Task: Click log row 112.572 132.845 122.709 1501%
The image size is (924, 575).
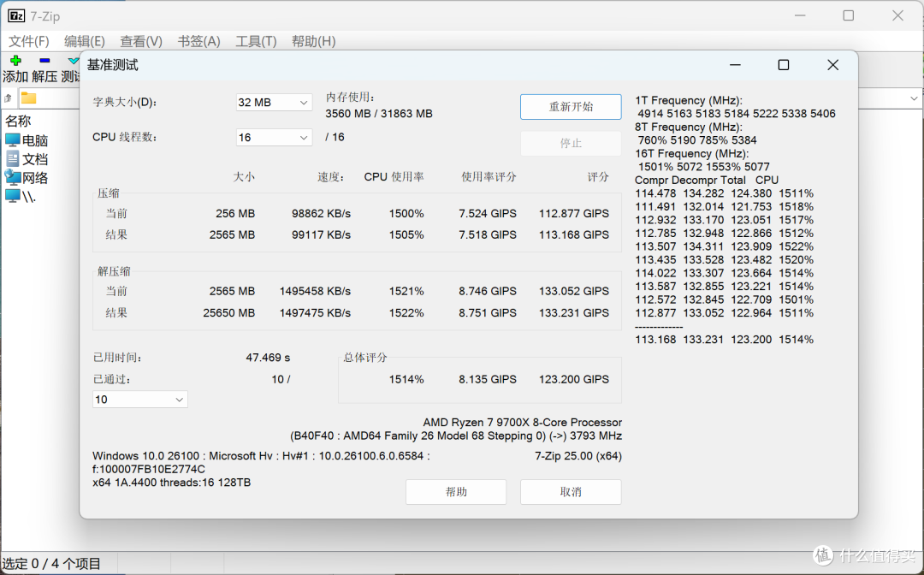Action: click(x=725, y=299)
